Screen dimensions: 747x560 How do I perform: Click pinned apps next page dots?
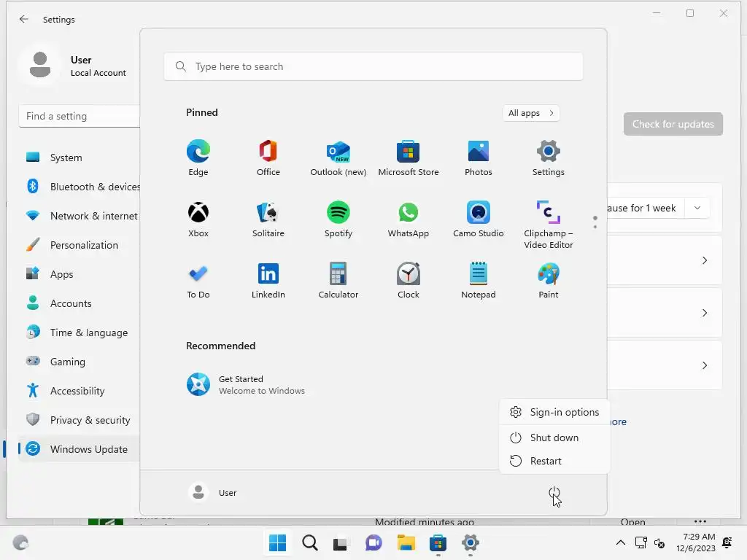tap(595, 222)
